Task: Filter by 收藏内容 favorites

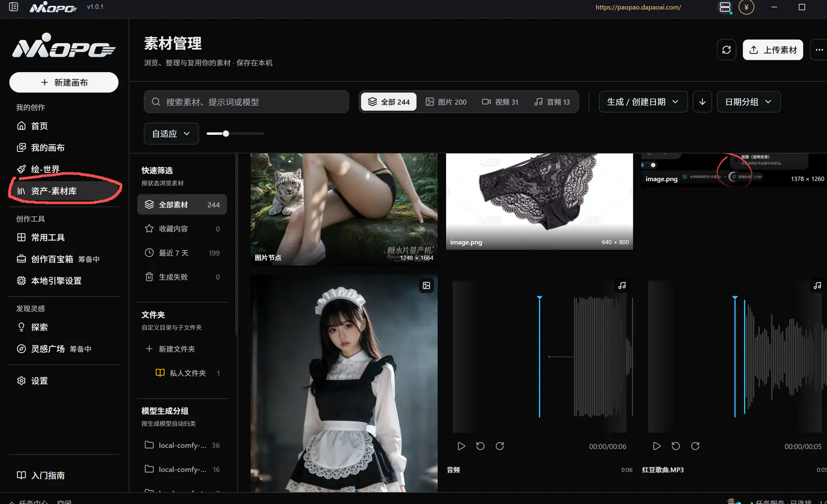Action: point(182,229)
